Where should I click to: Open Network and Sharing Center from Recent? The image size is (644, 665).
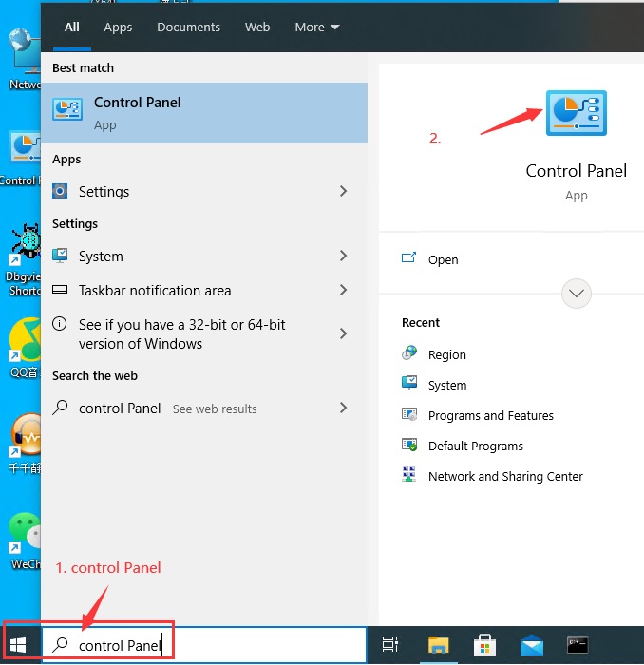505,476
